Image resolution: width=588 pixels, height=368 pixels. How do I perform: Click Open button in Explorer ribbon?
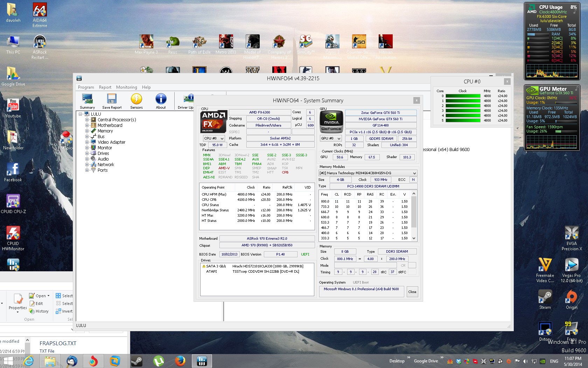tap(39, 296)
